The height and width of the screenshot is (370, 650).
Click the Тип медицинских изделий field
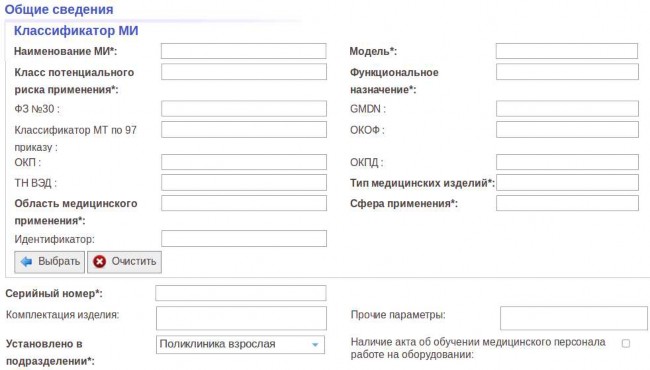click(567, 183)
